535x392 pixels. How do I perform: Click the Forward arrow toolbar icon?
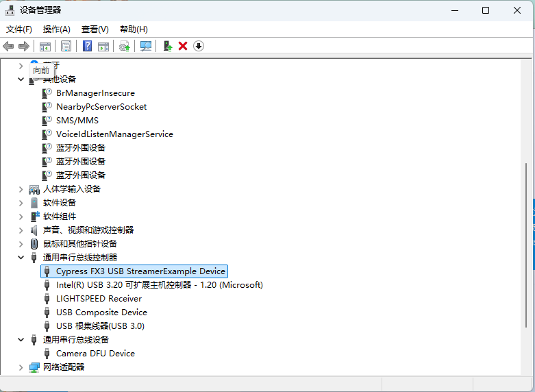coord(23,46)
